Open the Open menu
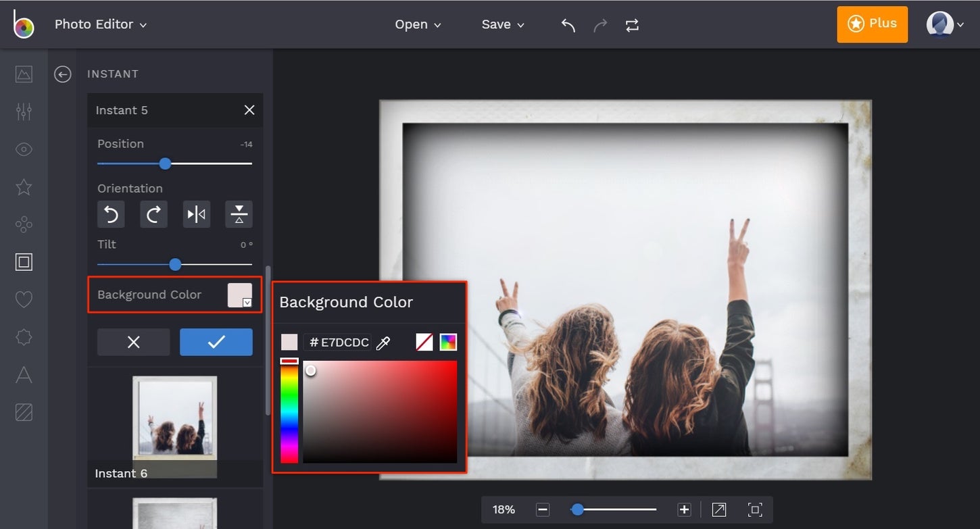 pyautogui.click(x=418, y=24)
